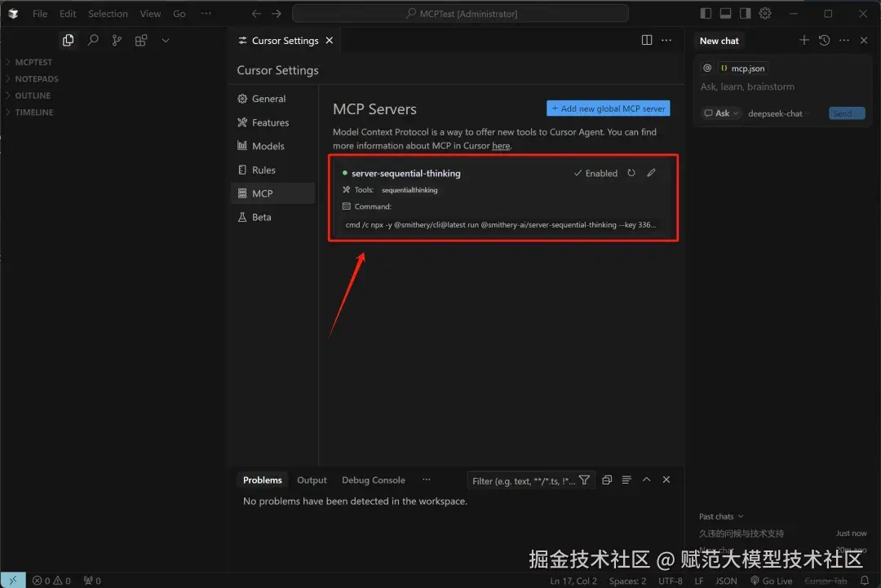Click the Send button
This screenshot has width=881, height=588.
[847, 113]
